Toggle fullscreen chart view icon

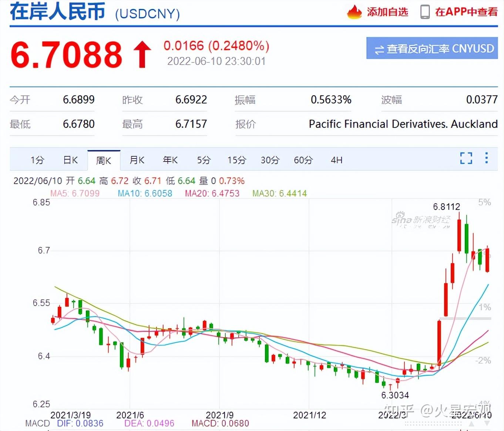(466, 158)
